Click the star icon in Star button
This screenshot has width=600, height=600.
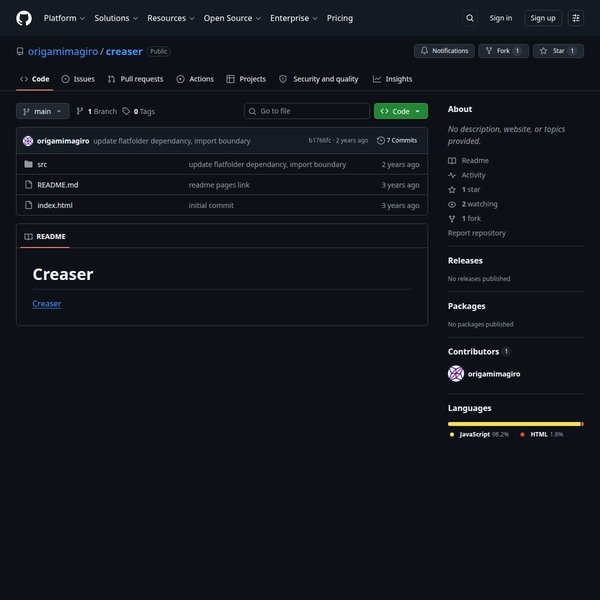[x=543, y=51]
